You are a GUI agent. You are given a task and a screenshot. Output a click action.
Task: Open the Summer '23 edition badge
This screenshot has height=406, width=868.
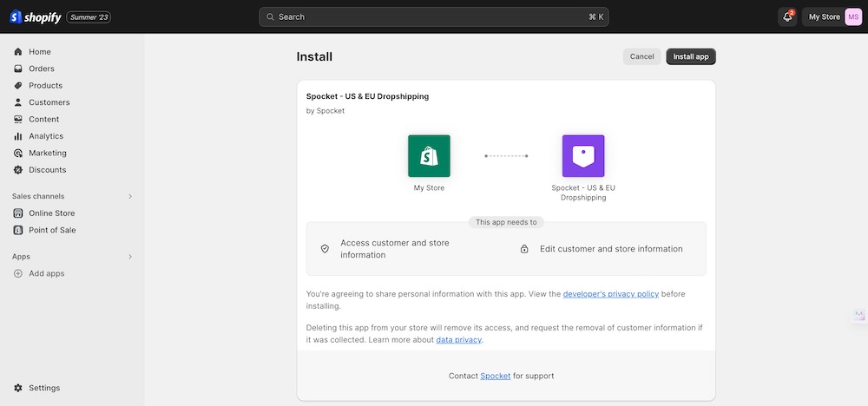[x=89, y=17]
